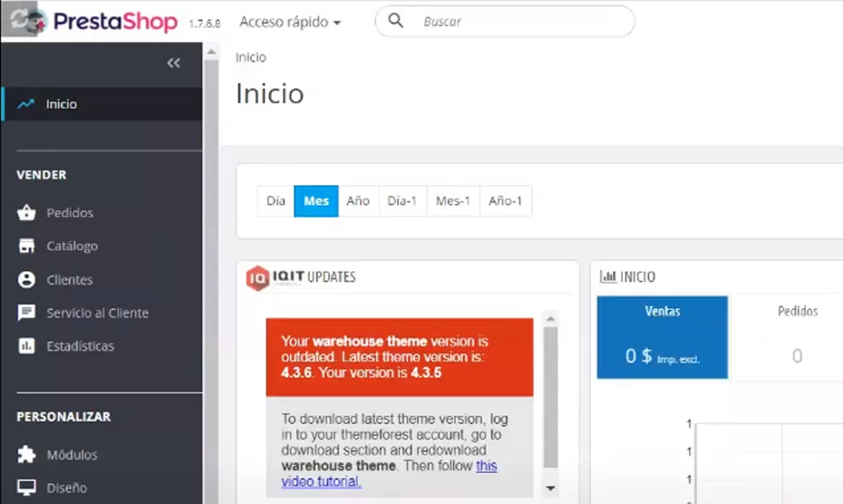This screenshot has width=843, height=504.
Task: Click the sidebar scrollbar up arrow
Action: click(211, 53)
